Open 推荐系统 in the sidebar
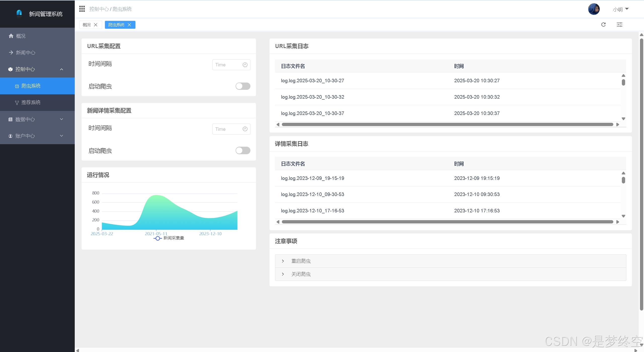 pos(31,102)
